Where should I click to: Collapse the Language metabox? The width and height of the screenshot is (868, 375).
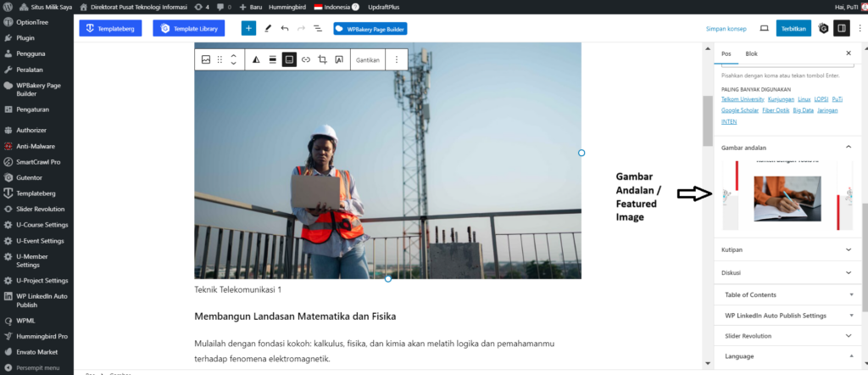click(787, 356)
